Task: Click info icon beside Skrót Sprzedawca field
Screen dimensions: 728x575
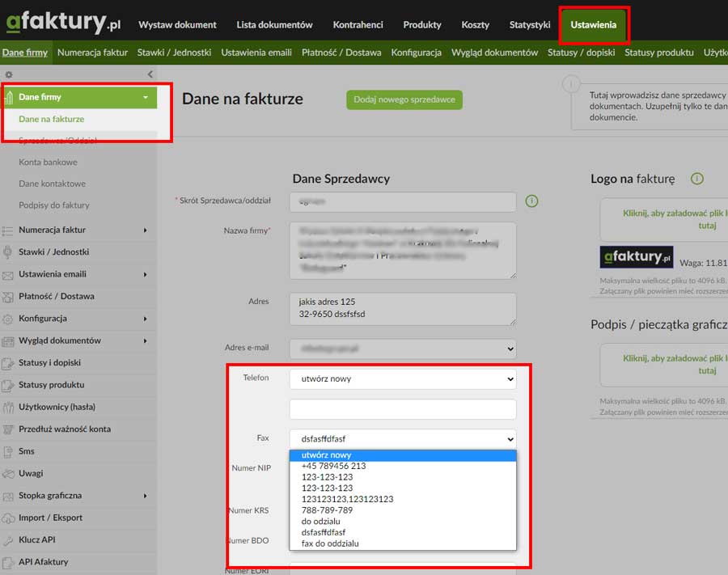Action: (531, 201)
